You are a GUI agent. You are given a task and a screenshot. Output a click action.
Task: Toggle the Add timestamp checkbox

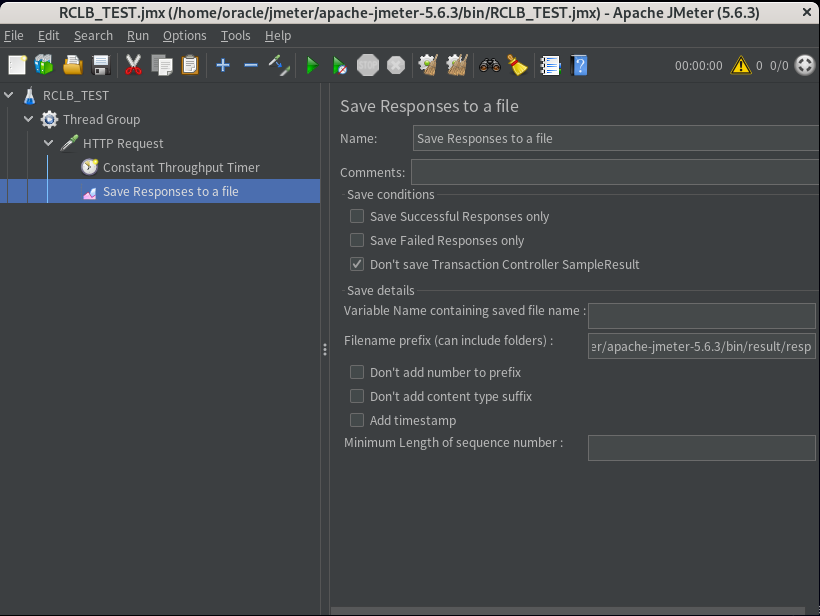pos(357,420)
